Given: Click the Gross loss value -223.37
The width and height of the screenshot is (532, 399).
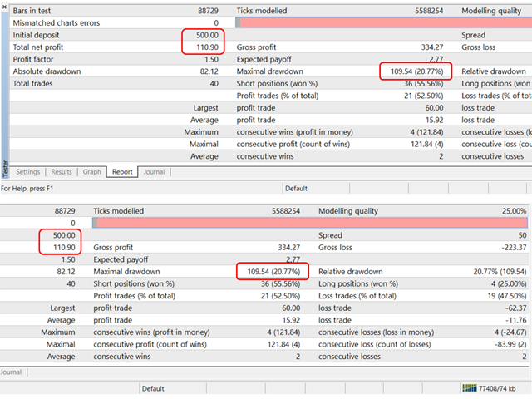Looking at the screenshot, I should [514, 248].
